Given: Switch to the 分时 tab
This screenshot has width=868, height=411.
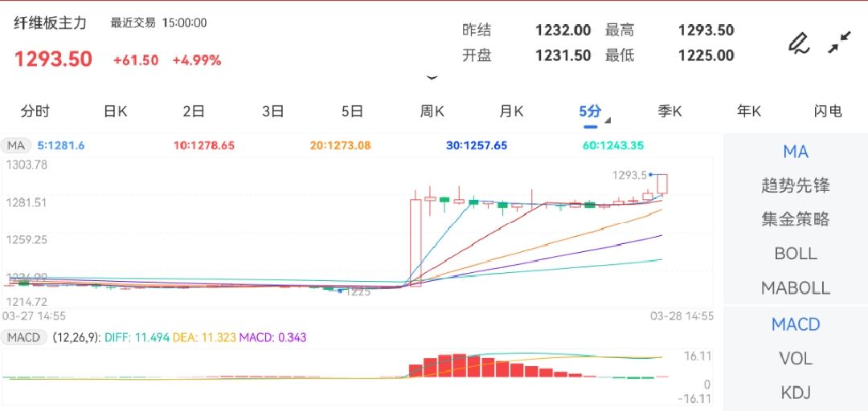Looking at the screenshot, I should tap(35, 112).
